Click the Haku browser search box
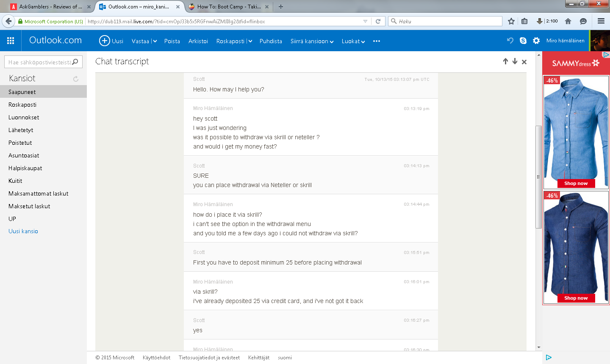 coord(445,21)
